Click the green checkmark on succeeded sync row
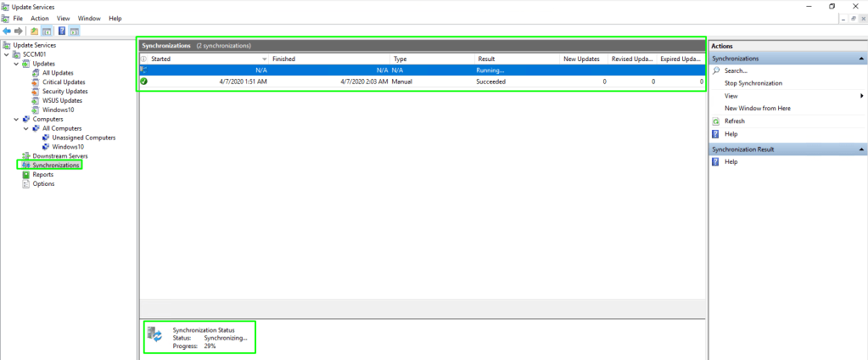Viewport: 868px width, 360px height. click(144, 82)
